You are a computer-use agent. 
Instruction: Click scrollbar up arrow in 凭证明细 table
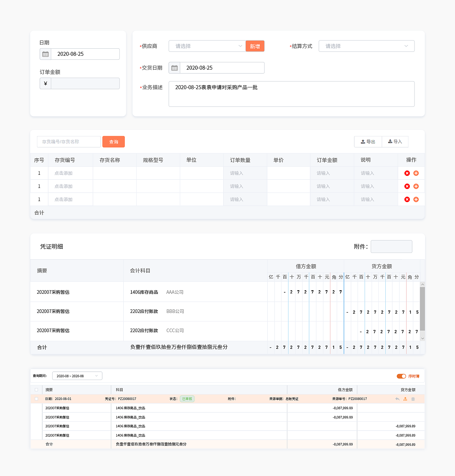(422, 284)
